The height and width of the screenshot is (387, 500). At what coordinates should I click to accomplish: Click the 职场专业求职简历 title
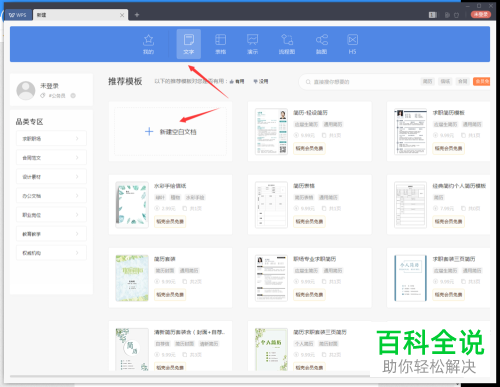[315, 259]
